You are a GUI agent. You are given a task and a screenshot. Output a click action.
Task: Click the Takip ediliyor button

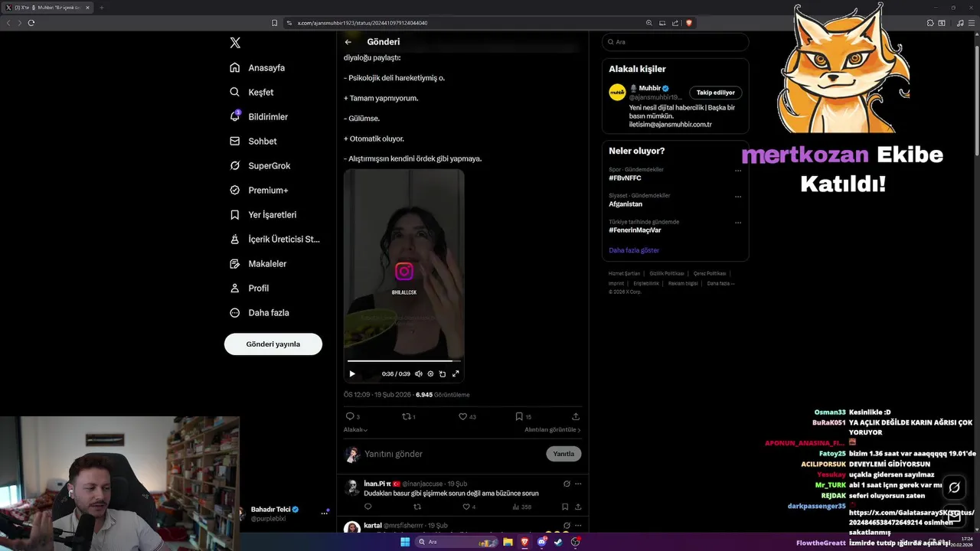716,93
